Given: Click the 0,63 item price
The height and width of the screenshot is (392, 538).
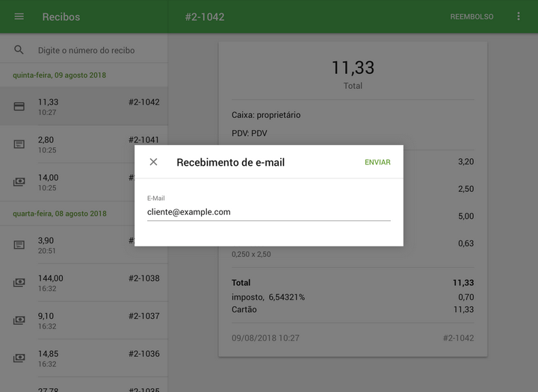Looking at the screenshot, I should [x=466, y=243].
